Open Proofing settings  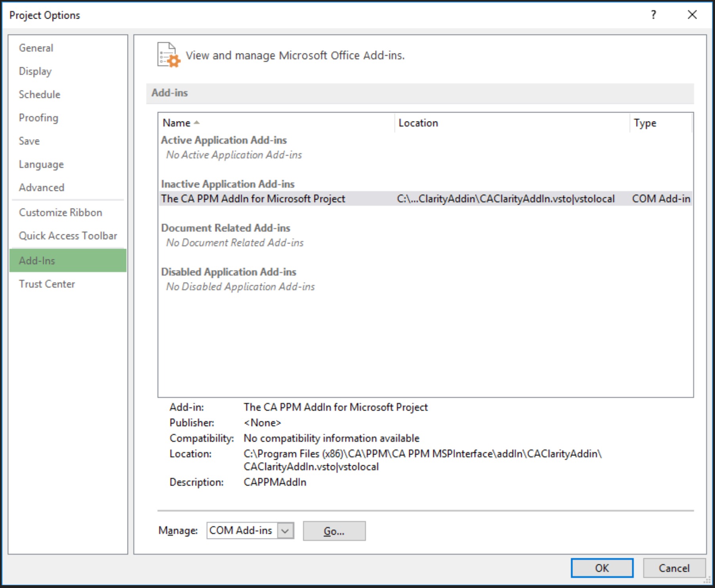(38, 118)
